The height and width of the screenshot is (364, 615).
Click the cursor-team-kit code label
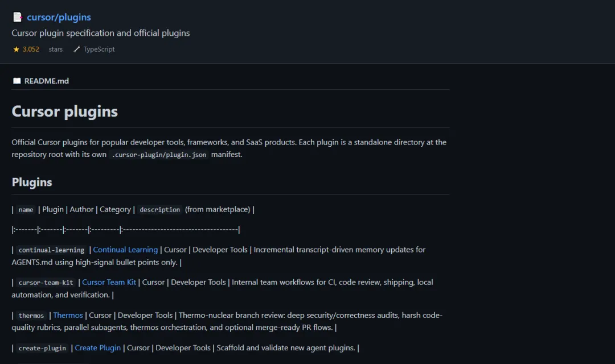[46, 283]
